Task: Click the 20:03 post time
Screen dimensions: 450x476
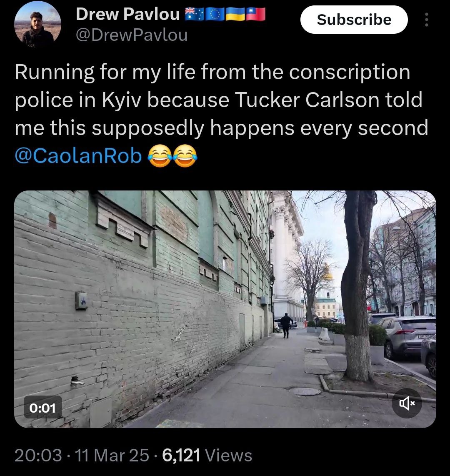Action: (x=38, y=455)
